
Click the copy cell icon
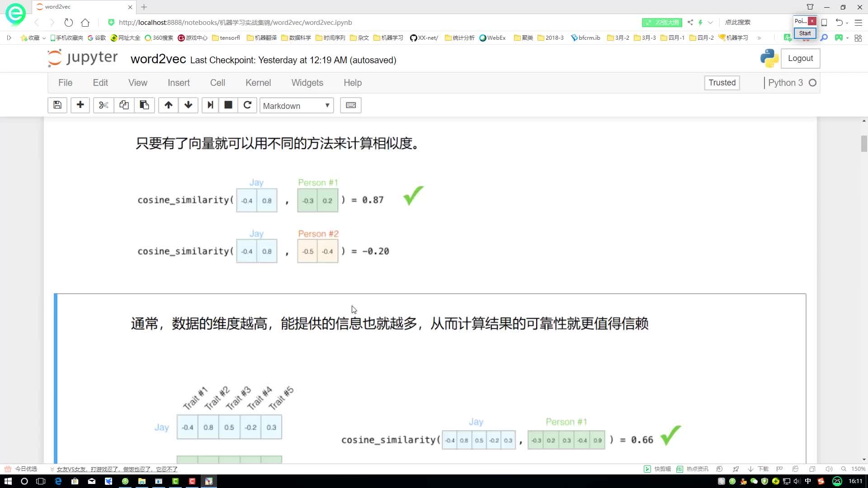coord(124,105)
